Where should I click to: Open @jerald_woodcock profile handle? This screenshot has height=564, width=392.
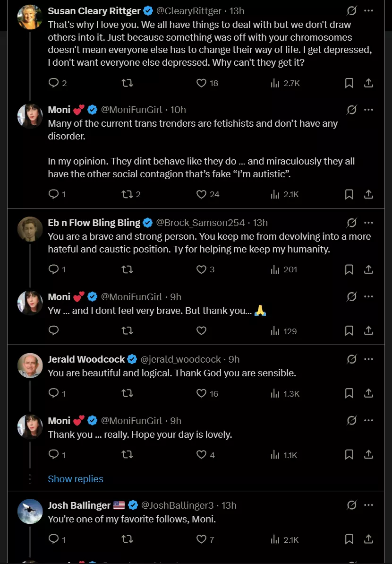180,359
